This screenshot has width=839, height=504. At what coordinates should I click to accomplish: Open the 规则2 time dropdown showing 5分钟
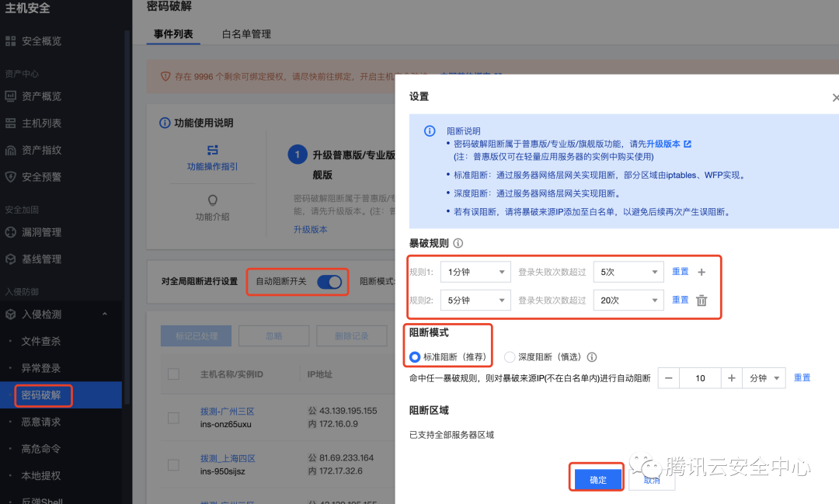tap(475, 301)
